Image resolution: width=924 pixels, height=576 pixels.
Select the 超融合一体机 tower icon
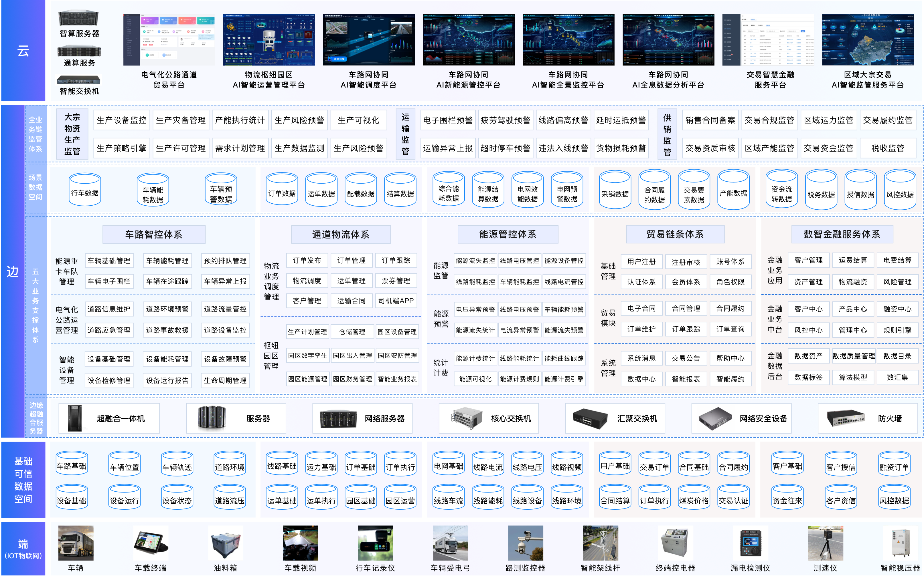75,418
